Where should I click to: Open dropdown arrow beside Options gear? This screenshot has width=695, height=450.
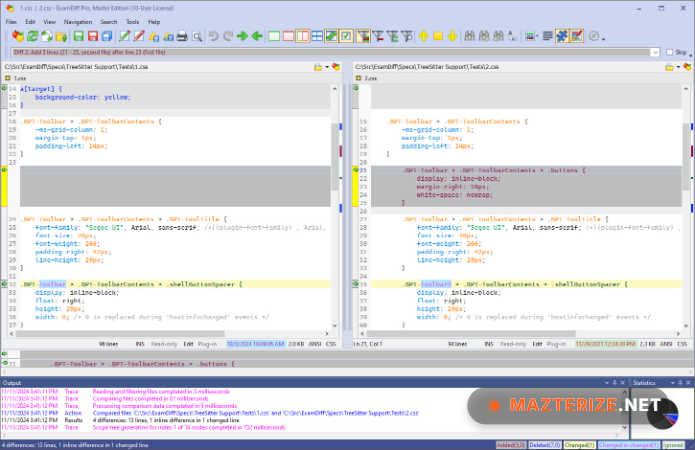point(603,39)
